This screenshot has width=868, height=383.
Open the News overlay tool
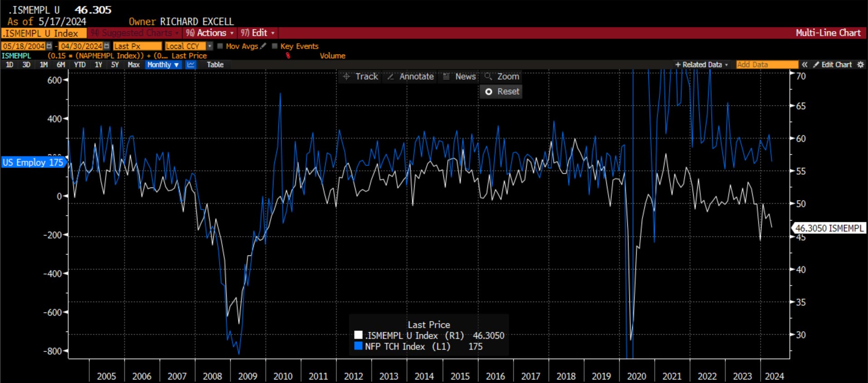(x=459, y=77)
